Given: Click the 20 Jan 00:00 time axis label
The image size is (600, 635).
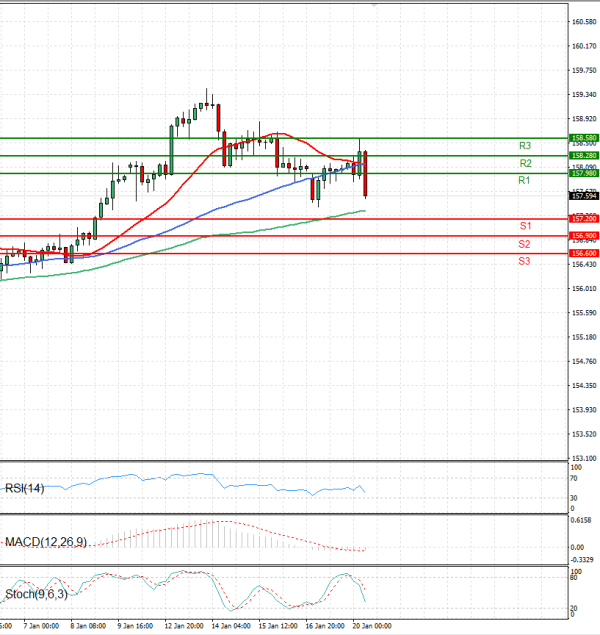Looking at the screenshot, I should pyautogui.click(x=372, y=627).
